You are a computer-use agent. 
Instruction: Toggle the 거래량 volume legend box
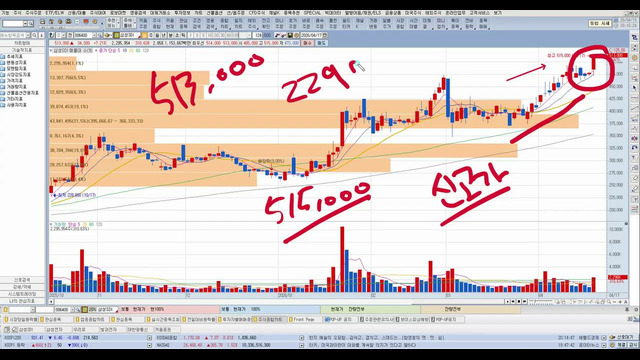coord(51,224)
